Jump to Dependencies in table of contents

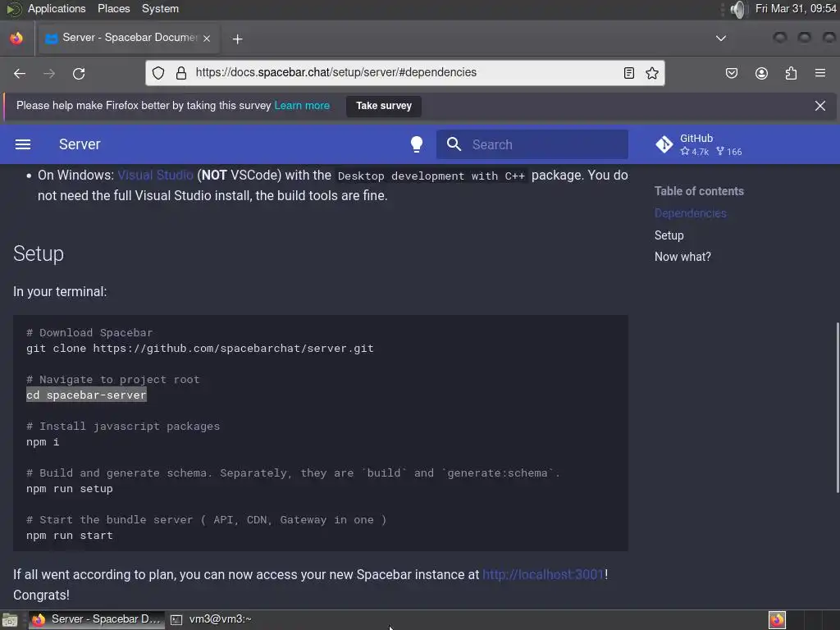[x=690, y=213]
